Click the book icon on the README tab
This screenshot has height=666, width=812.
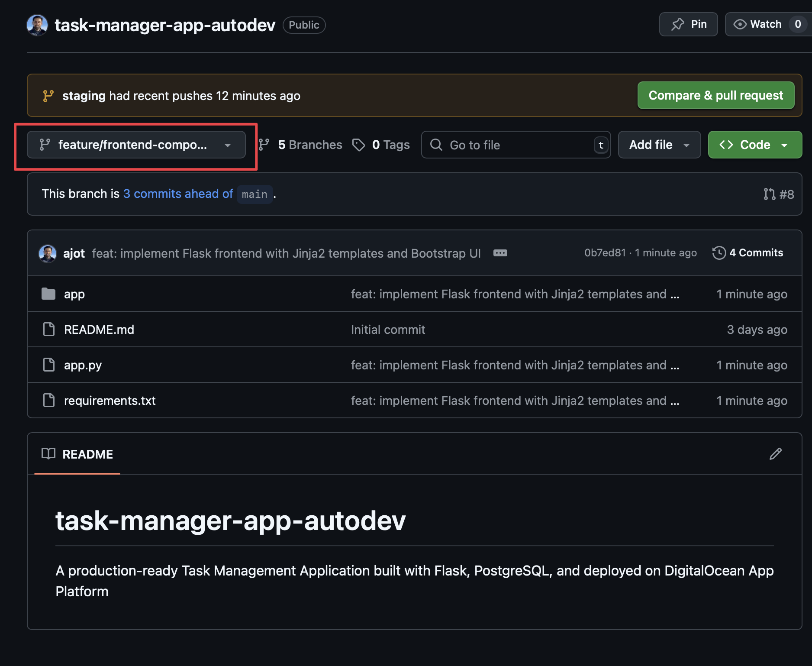[x=48, y=453]
